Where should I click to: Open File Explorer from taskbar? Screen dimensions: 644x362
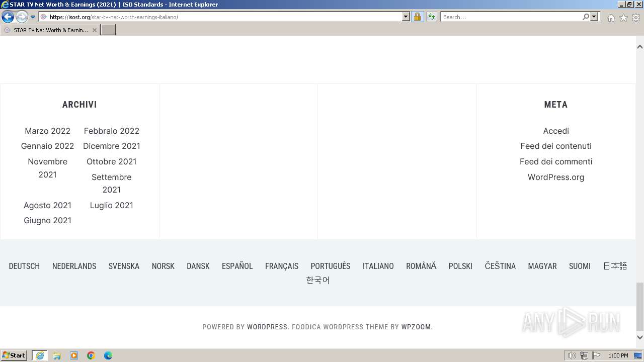click(57, 355)
